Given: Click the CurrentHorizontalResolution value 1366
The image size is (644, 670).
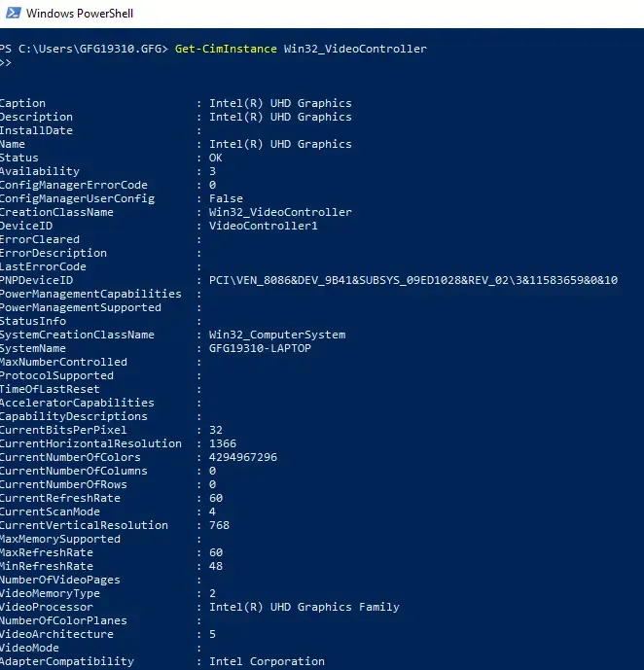Looking at the screenshot, I should click(x=222, y=443).
